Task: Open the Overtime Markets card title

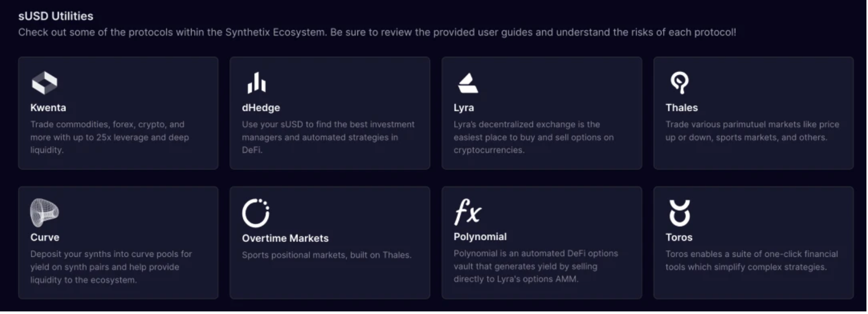Action: [285, 238]
